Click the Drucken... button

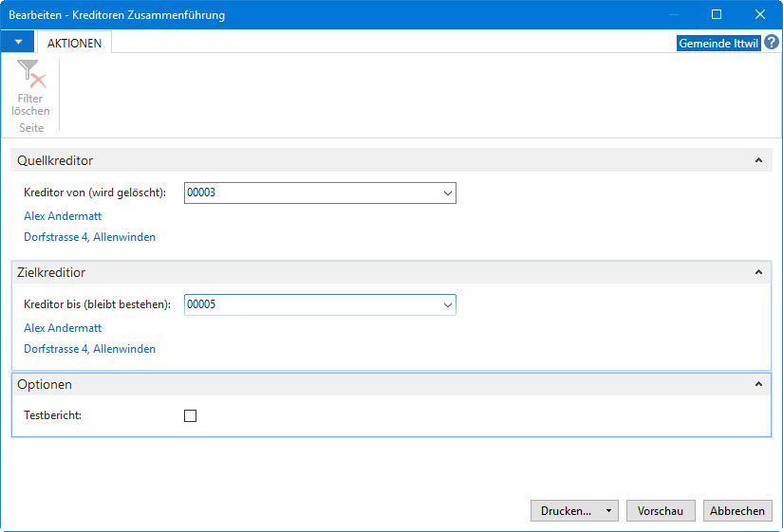(566, 511)
